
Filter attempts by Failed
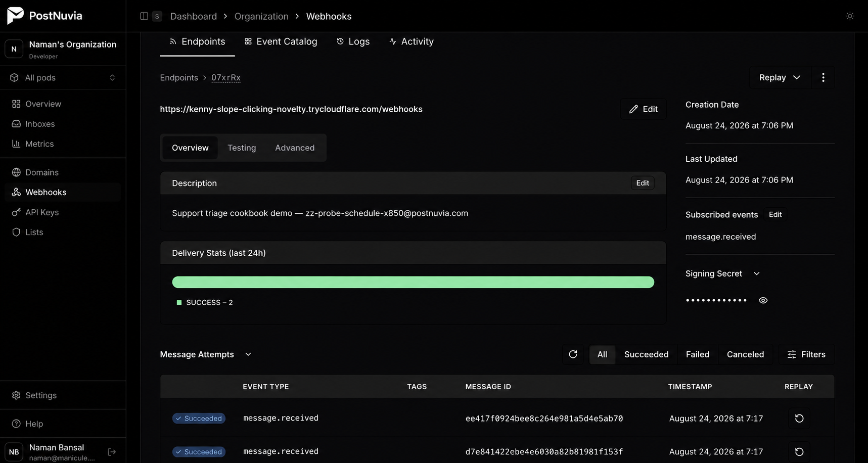[698, 354]
